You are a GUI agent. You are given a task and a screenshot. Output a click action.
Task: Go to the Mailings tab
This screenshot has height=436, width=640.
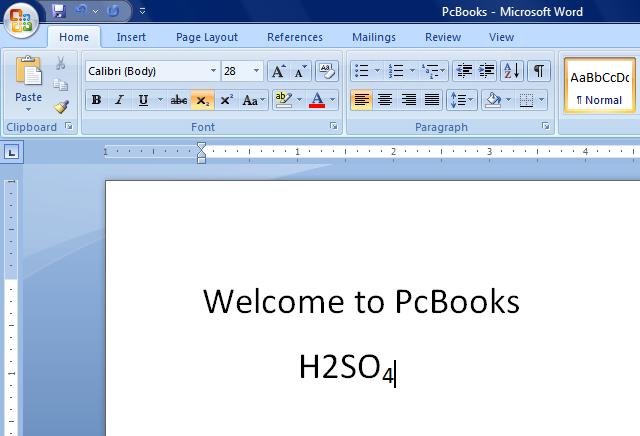tap(374, 37)
